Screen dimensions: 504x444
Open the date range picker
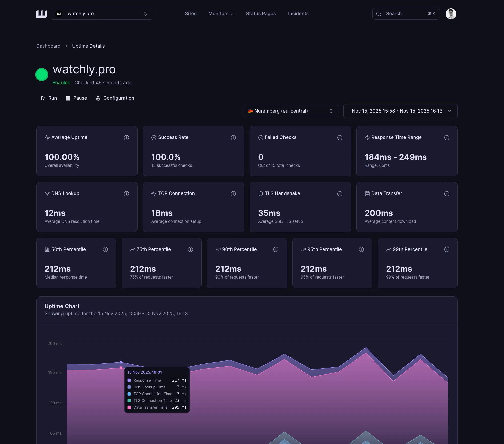coord(400,111)
